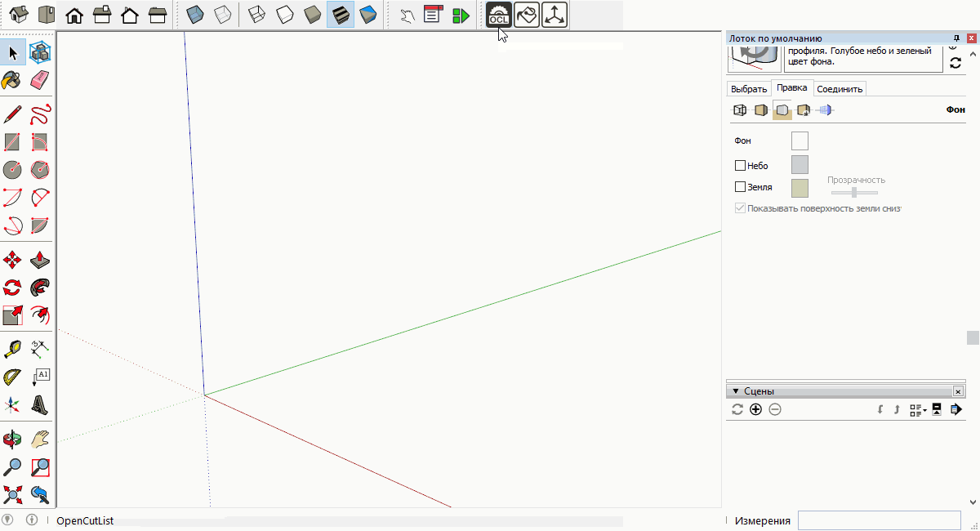The image size is (980, 531).
Task: Switch to the Соединить tab
Action: (x=840, y=88)
